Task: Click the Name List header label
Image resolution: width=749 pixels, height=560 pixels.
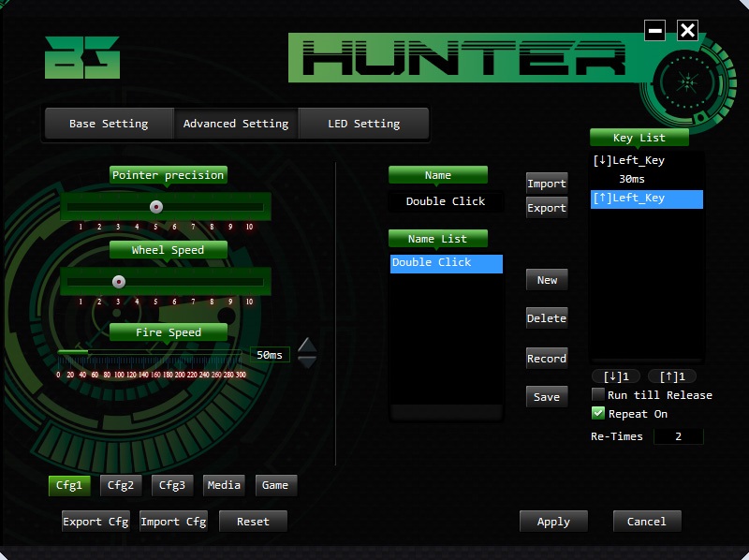Action: pos(437,239)
